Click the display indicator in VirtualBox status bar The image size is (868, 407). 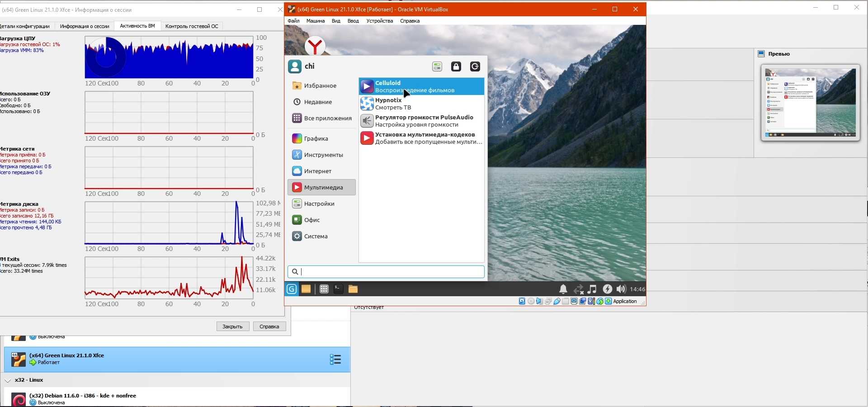pos(574,301)
